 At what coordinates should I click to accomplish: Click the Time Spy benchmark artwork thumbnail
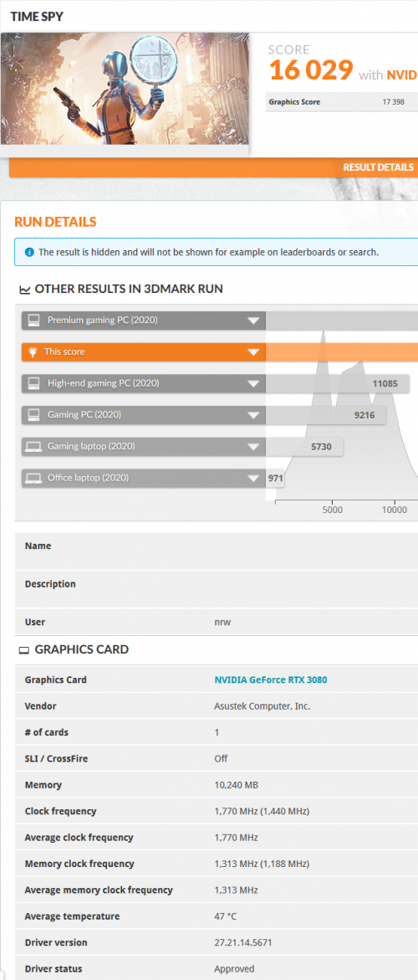pos(125,88)
